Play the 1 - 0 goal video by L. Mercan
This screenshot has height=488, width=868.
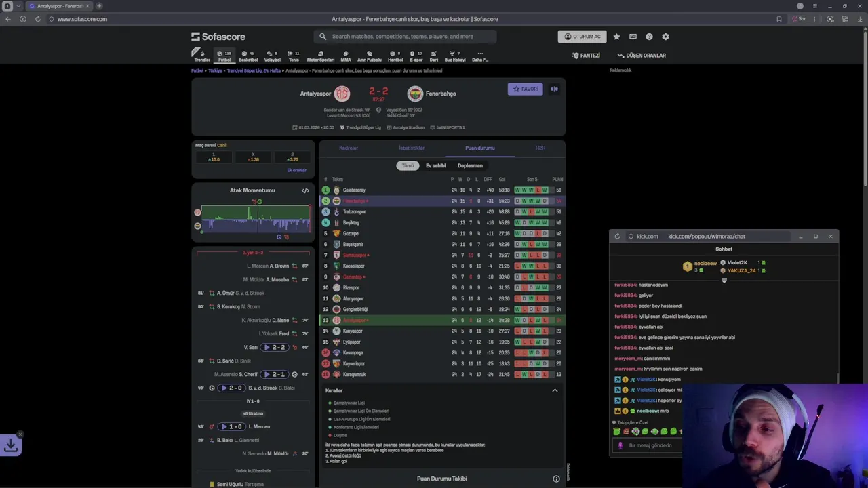coord(231,426)
